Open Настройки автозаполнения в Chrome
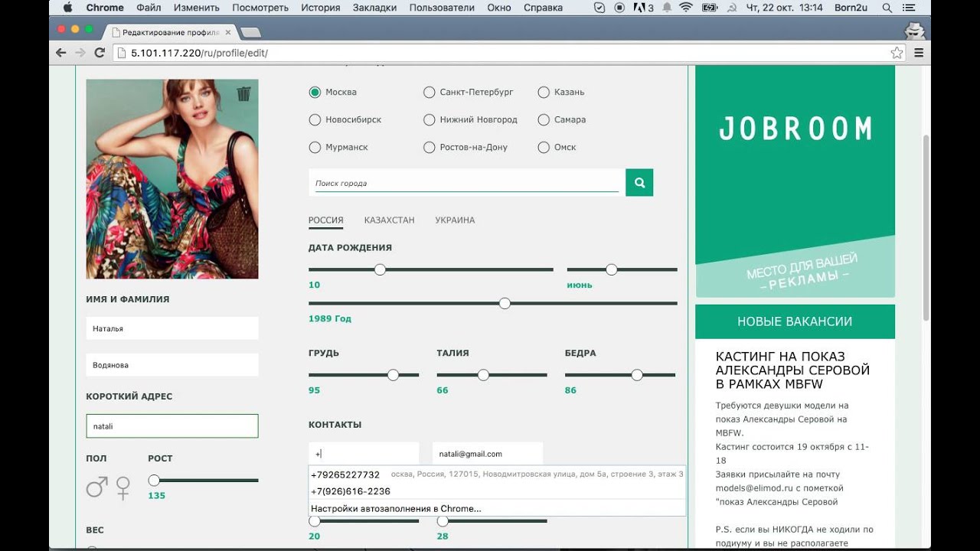The width and height of the screenshot is (980, 551). pos(497,508)
